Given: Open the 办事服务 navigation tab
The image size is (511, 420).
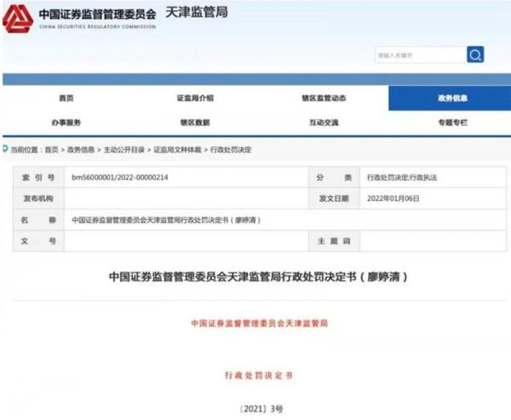Looking at the screenshot, I should (66, 123).
